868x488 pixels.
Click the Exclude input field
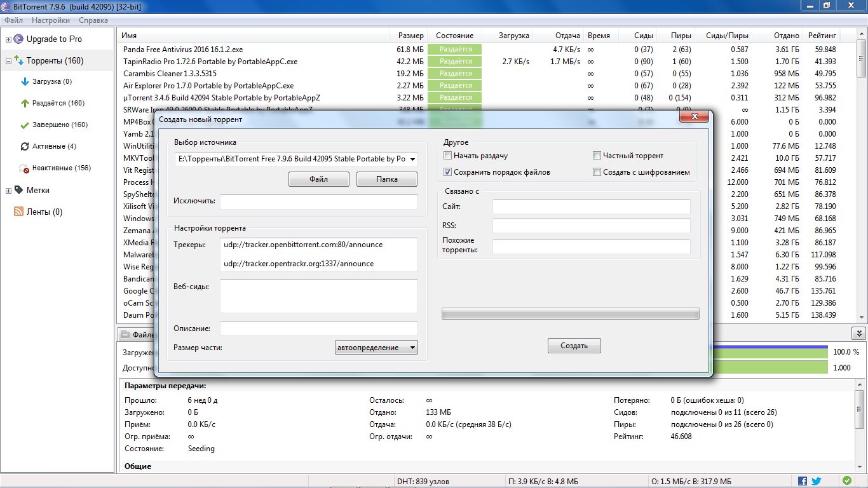point(319,201)
